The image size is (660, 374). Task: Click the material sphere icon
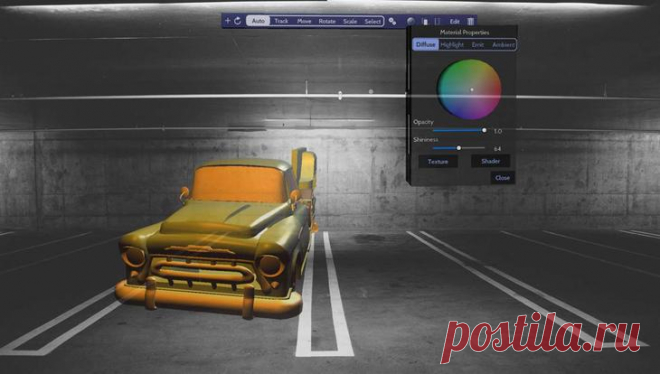click(411, 21)
